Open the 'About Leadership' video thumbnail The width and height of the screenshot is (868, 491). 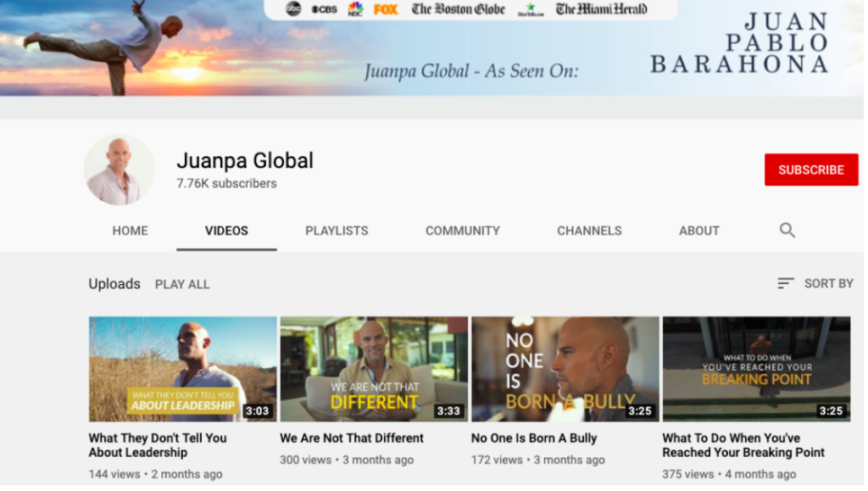point(182,369)
